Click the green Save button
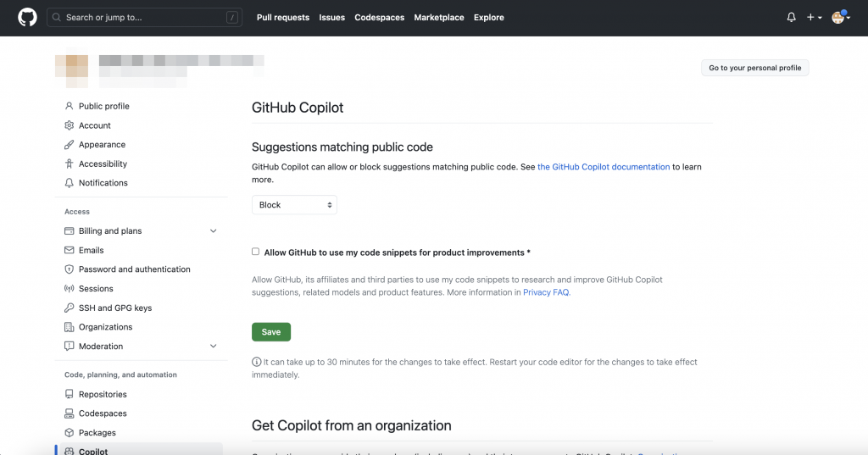 [271, 332]
